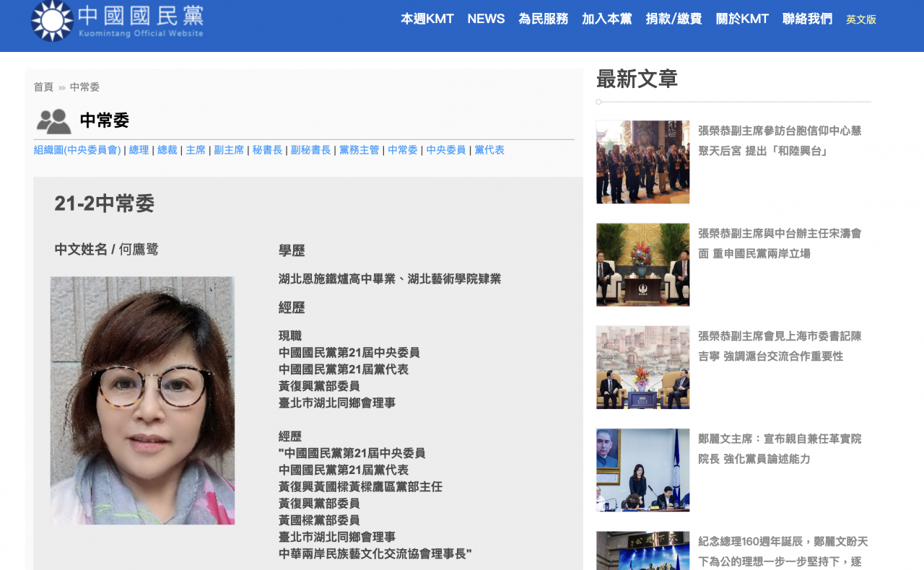Screen dimensions: 924x570
Task: Open article about 宋濤 meeting
Action: (779, 243)
